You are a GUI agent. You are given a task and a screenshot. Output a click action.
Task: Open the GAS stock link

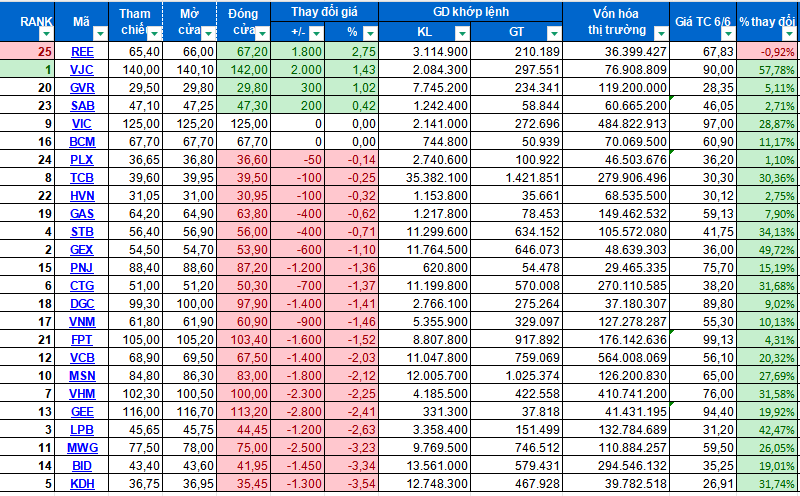[x=82, y=214]
